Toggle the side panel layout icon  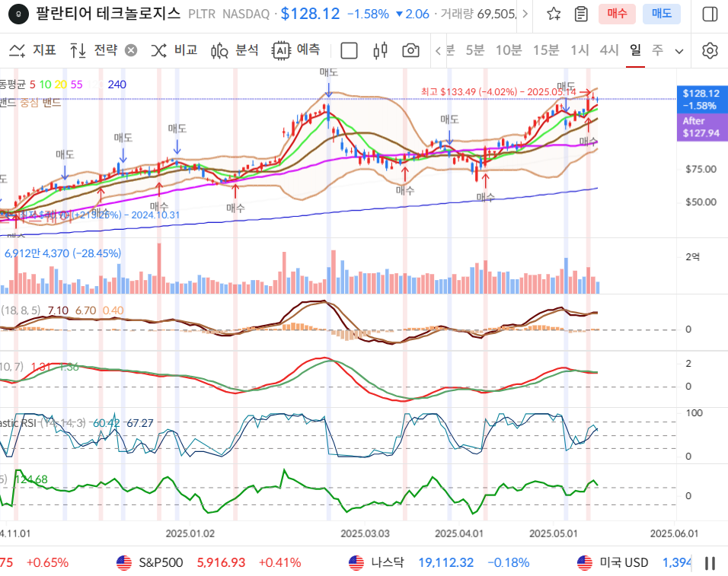[x=710, y=14]
